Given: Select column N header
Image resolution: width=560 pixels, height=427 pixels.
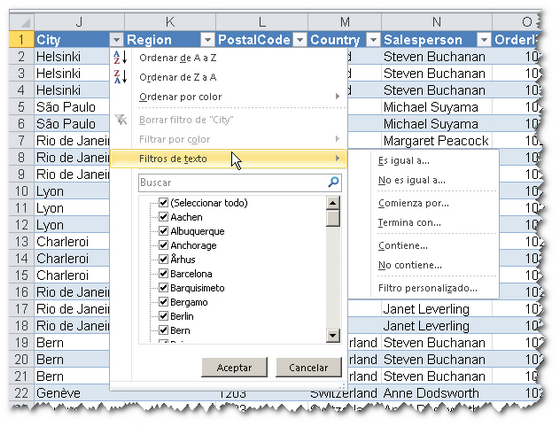Looking at the screenshot, I should pyautogui.click(x=436, y=22).
